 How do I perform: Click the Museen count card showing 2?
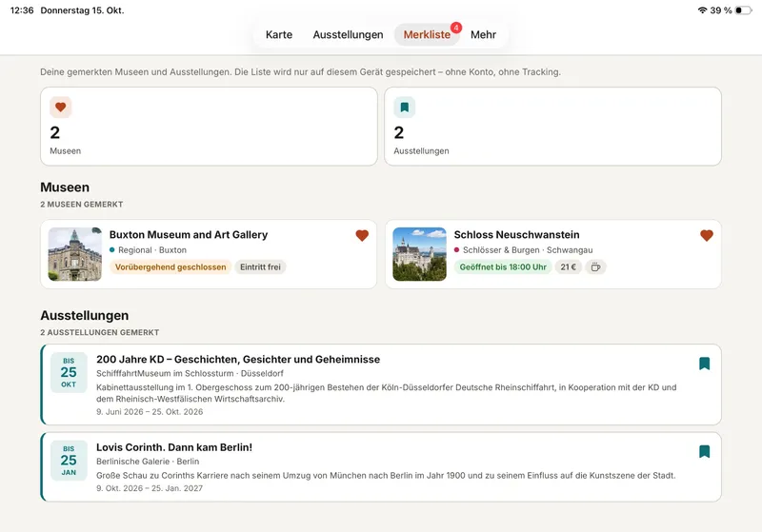209,127
